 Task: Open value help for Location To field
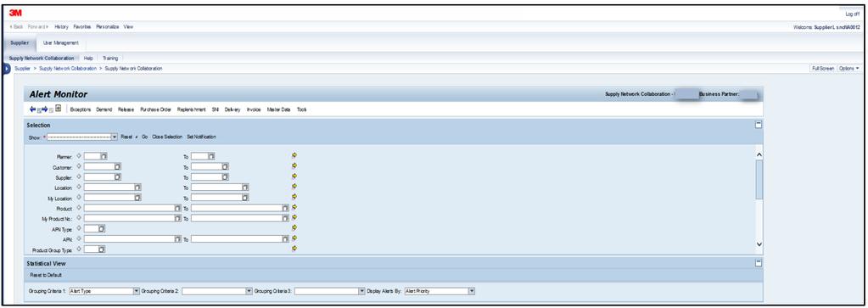[245, 188]
